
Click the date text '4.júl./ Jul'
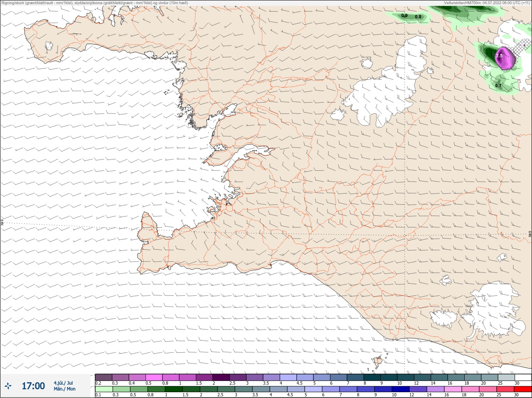[x=63, y=383]
